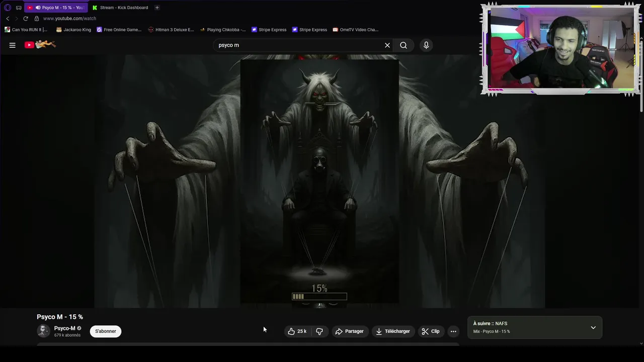Viewport: 644px width, 362px height.
Task: Go forward to the next page
Action: tap(16, 19)
